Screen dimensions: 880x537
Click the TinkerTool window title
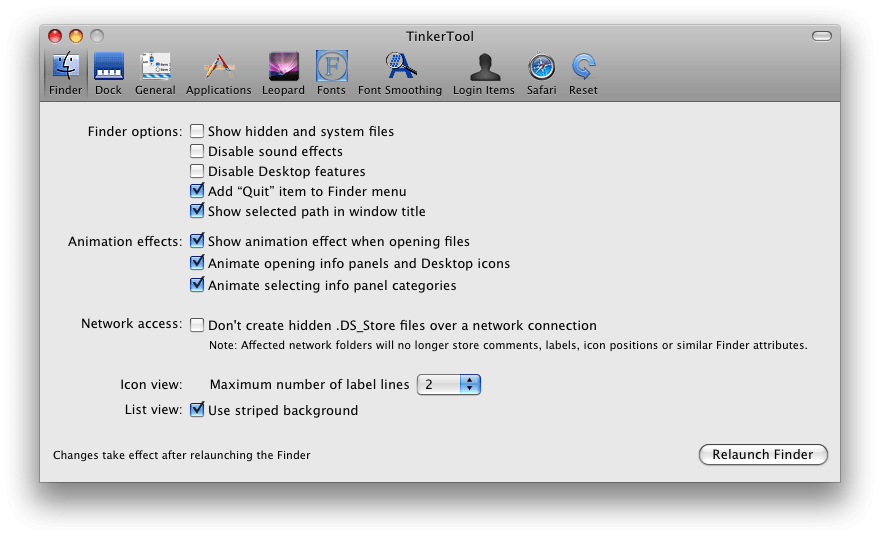[440, 36]
